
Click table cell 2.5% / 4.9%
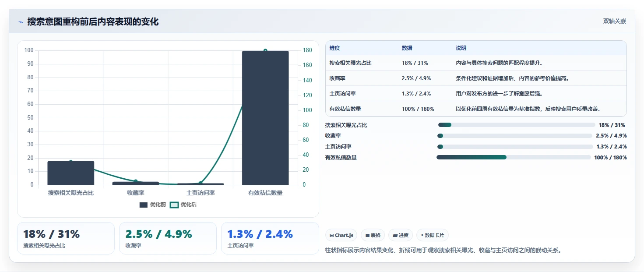[x=416, y=78]
